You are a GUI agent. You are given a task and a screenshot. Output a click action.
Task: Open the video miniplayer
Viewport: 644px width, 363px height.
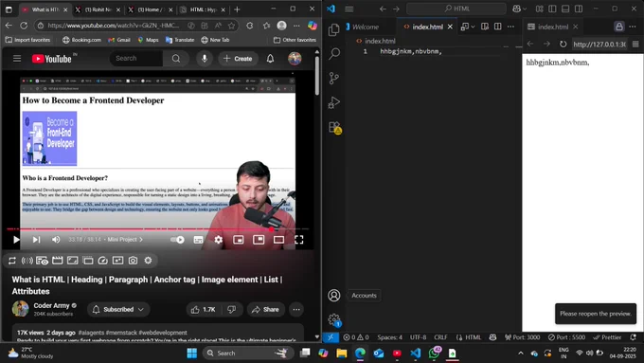coord(239,240)
